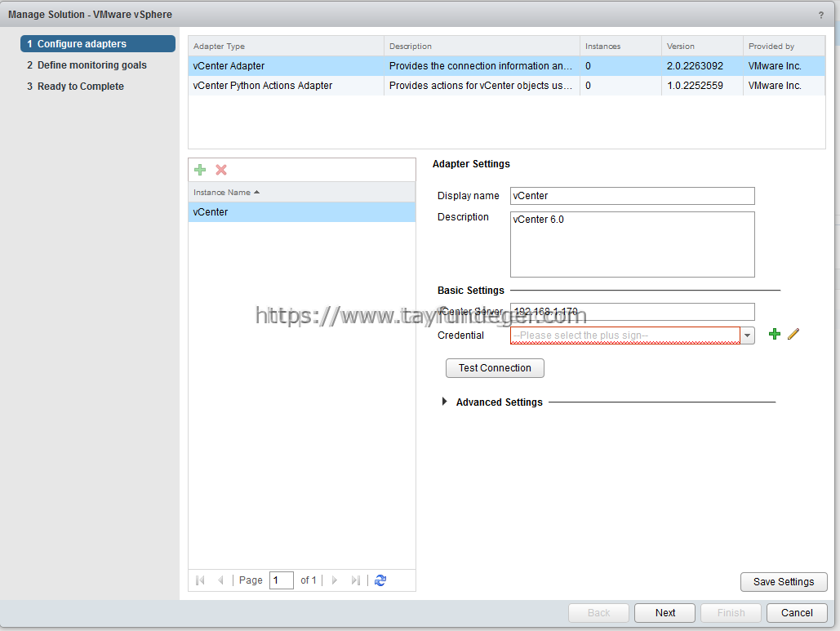The image size is (840, 631).
Task: Focus the Display name input field
Action: [632, 196]
